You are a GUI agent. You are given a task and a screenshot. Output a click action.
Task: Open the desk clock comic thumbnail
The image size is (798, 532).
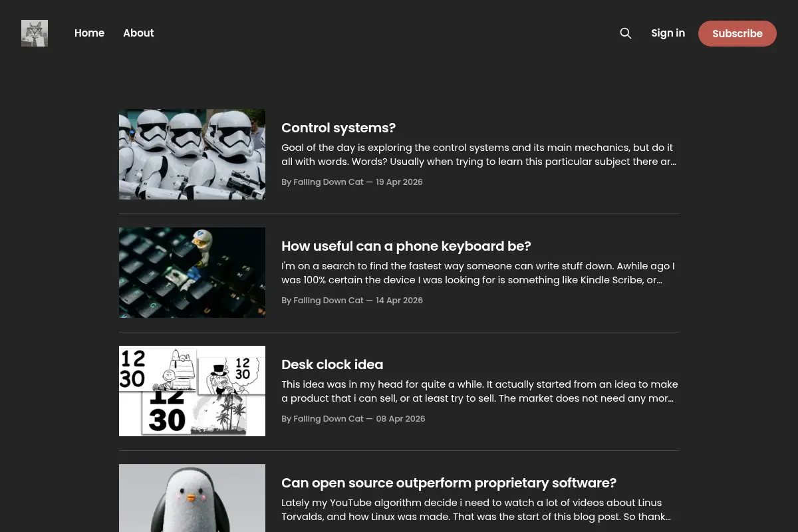coord(192,391)
